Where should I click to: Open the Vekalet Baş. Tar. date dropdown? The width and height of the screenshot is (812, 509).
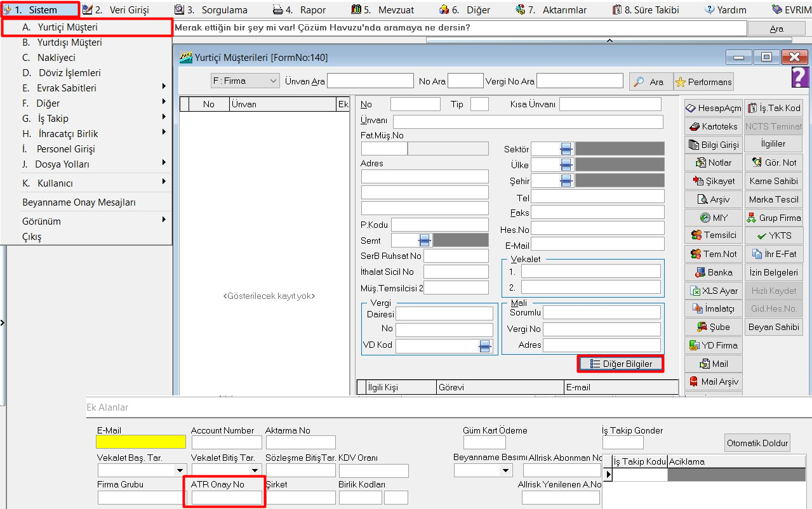pos(180,470)
